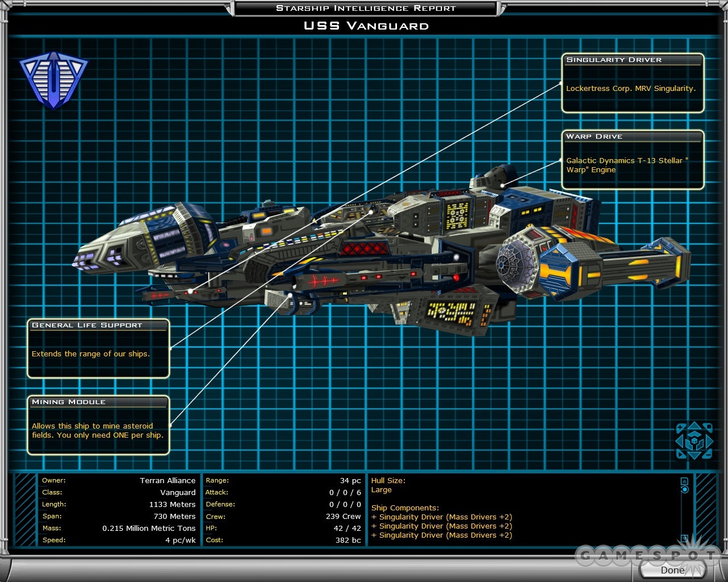The width and height of the screenshot is (728, 582).
Task: Start auto-rotation with the play camera control
Action: (x=680, y=454)
